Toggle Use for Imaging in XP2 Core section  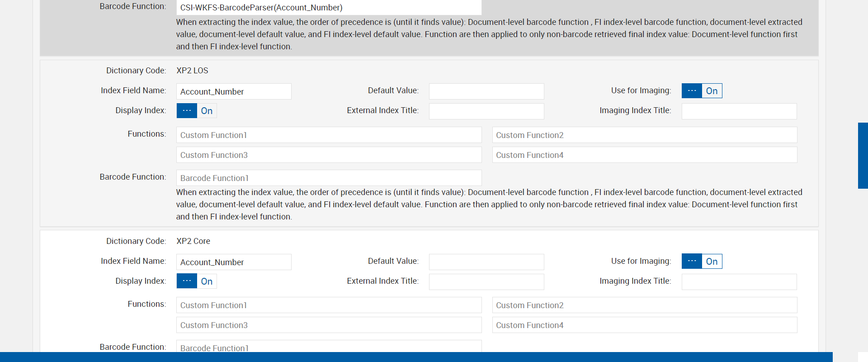click(702, 262)
